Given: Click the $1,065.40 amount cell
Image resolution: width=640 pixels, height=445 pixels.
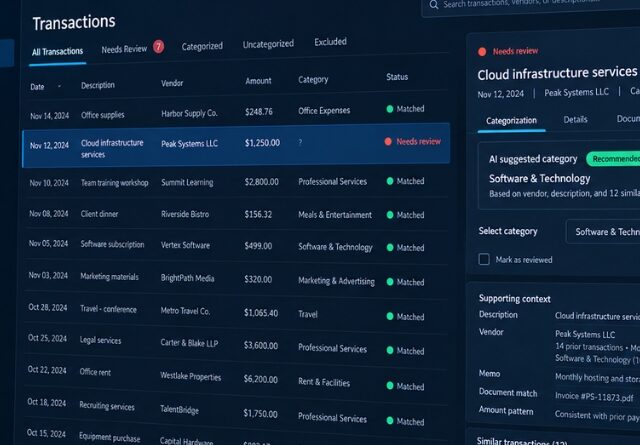Looking at the screenshot, I should (261, 313).
